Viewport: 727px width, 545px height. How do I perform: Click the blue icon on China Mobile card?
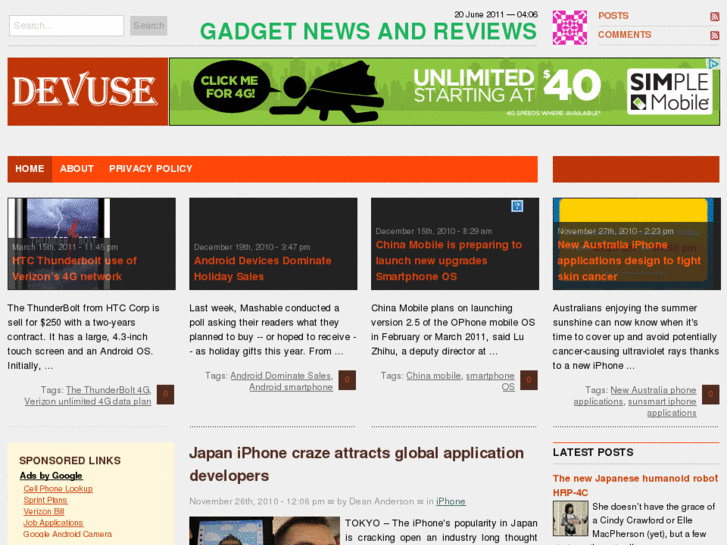[517, 206]
